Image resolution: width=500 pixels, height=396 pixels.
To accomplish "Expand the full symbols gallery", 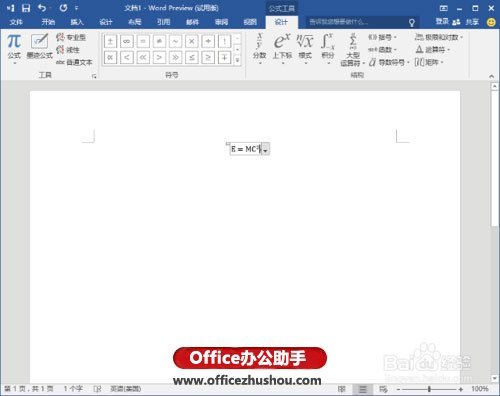I will coord(237,60).
